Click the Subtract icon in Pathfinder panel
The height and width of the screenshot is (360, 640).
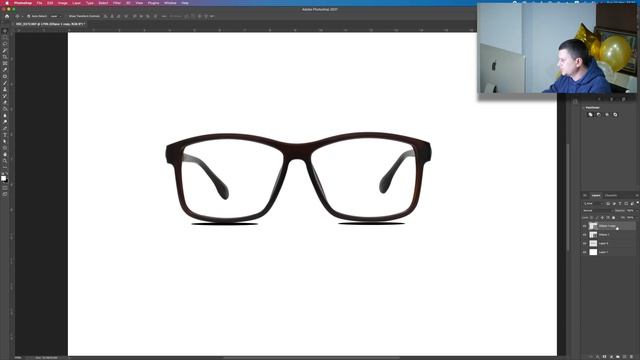[x=598, y=115]
